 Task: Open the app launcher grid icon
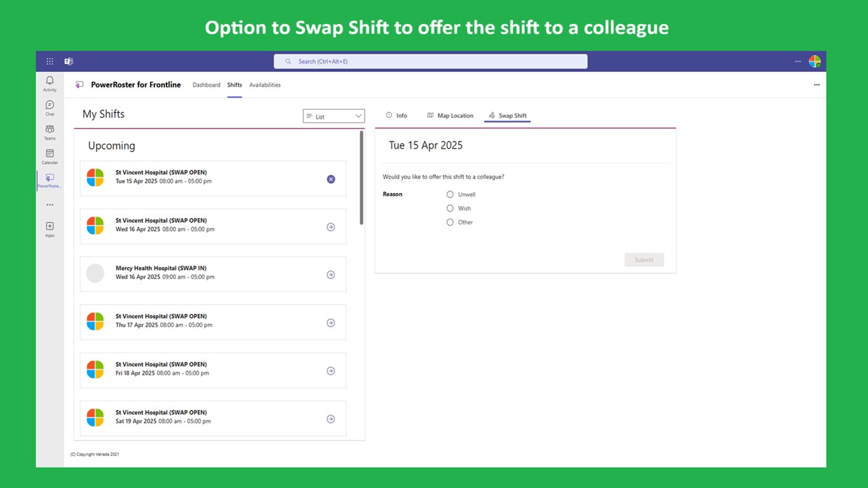[x=50, y=62]
